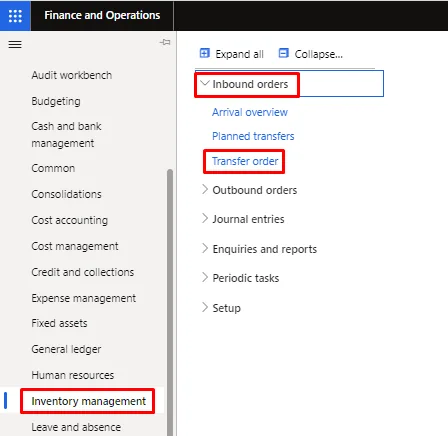The height and width of the screenshot is (436, 448).
Task: Select Budgeting module
Action: (x=56, y=101)
